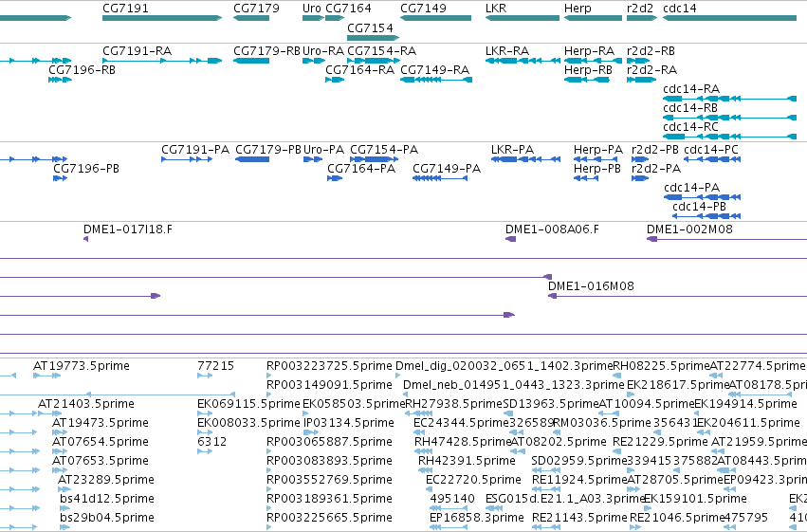Screen dimensions: 807x532
Task: Select the CG7149 gene bar
Action: [x=435, y=18]
